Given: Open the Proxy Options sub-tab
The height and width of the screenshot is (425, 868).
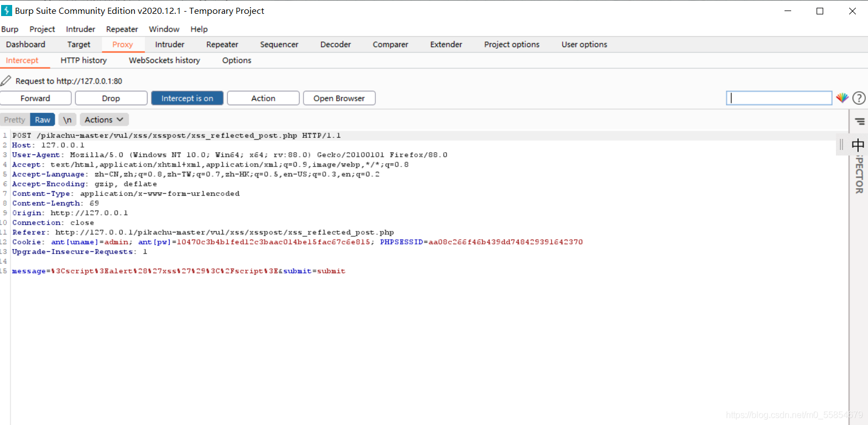Looking at the screenshot, I should point(237,60).
